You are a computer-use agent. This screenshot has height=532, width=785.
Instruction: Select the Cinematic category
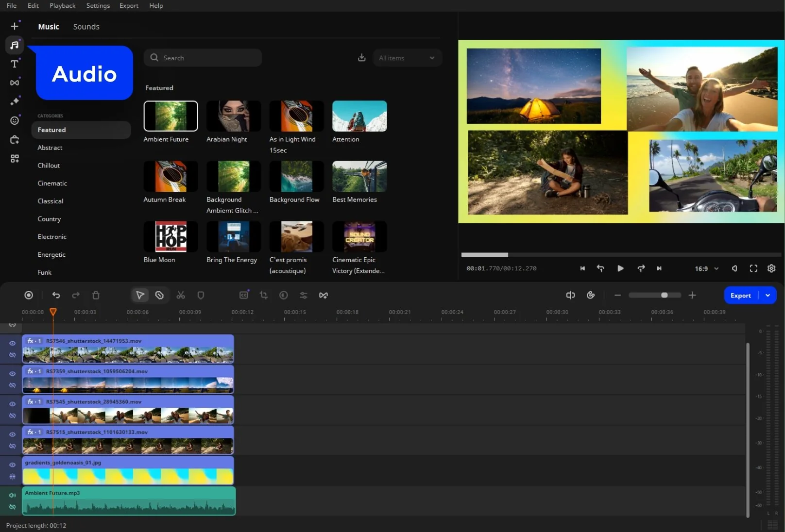[52, 183]
